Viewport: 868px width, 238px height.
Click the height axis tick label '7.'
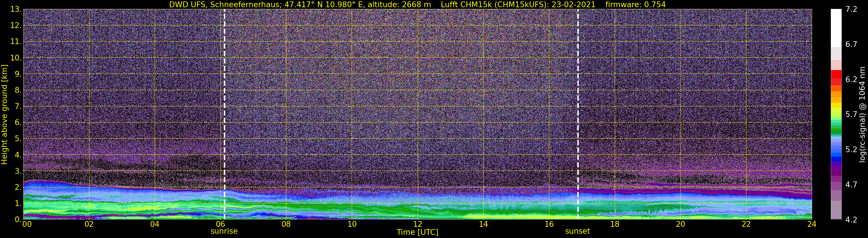pyautogui.click(x=18, y=106)
